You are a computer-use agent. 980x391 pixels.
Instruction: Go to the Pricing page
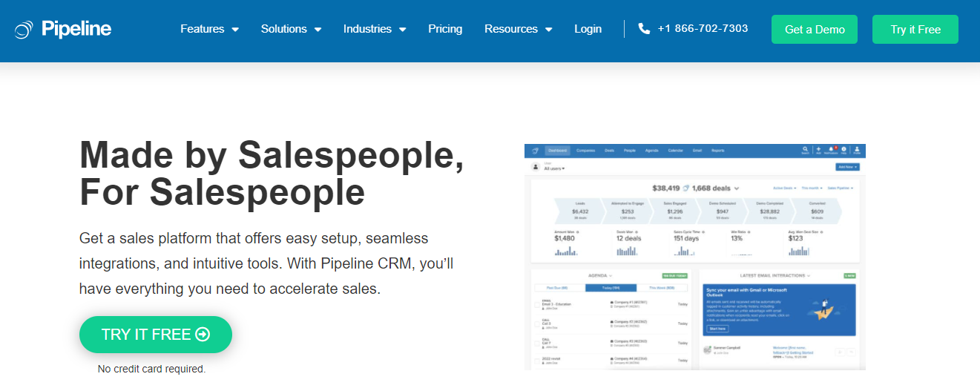point(445,29)
